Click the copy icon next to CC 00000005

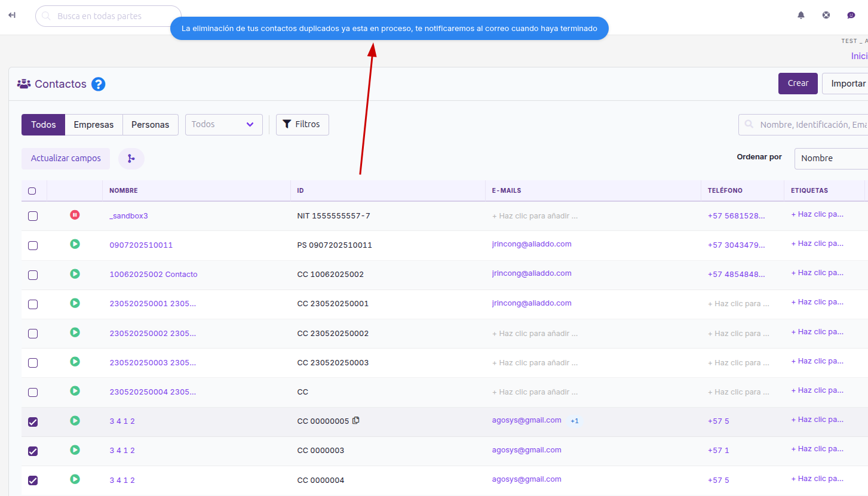pyautogui.click(x=356, y=420)
